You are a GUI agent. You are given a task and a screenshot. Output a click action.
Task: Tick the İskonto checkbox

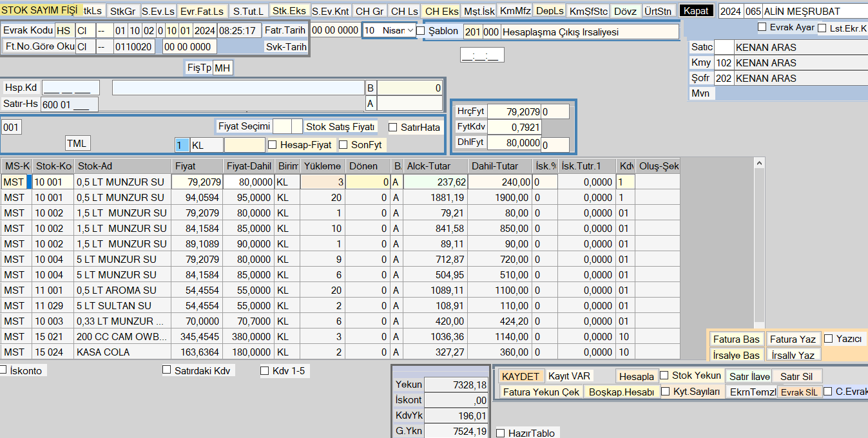[3, 370]
